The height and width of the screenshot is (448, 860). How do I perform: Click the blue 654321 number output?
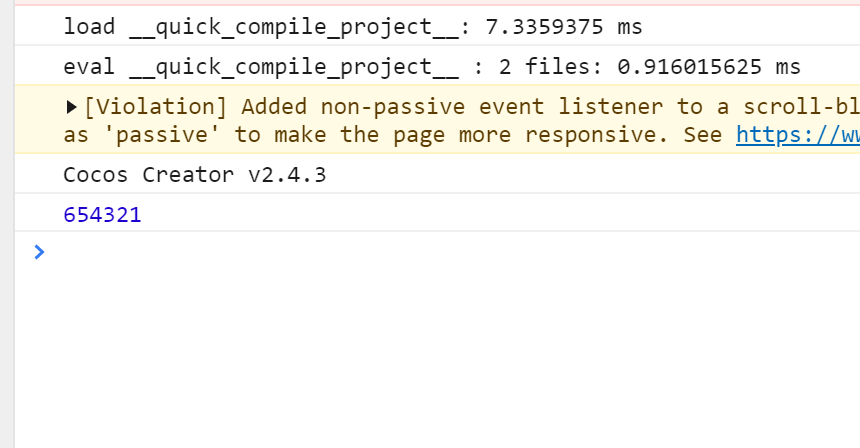click(102, 214)
